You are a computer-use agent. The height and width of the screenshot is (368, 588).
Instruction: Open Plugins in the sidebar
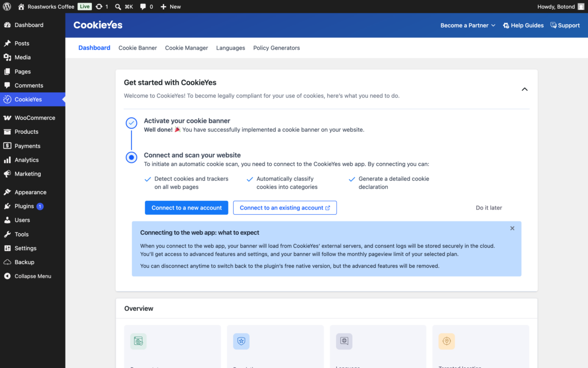coord(32,206)
